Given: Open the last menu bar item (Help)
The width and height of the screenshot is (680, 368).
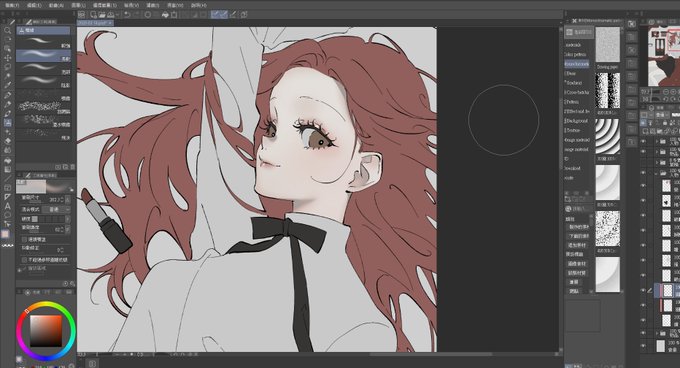Looking at the screenshot, I should (198, 5).
